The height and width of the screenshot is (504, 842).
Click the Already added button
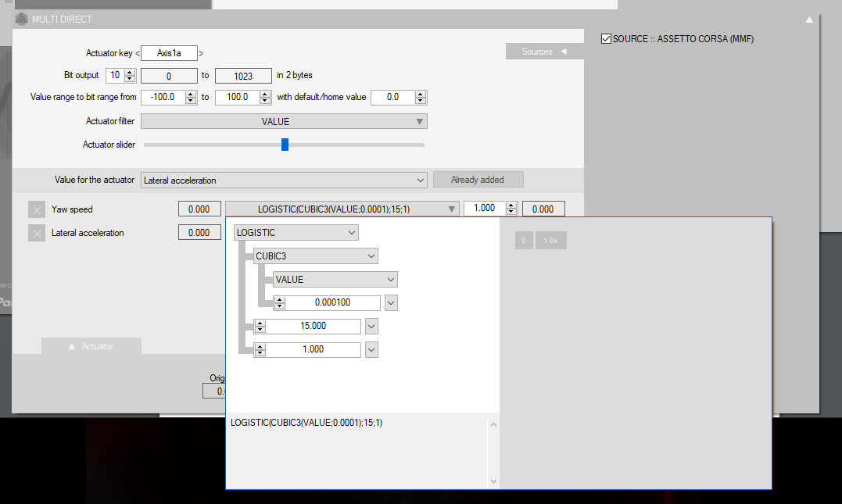pos(478,180)
